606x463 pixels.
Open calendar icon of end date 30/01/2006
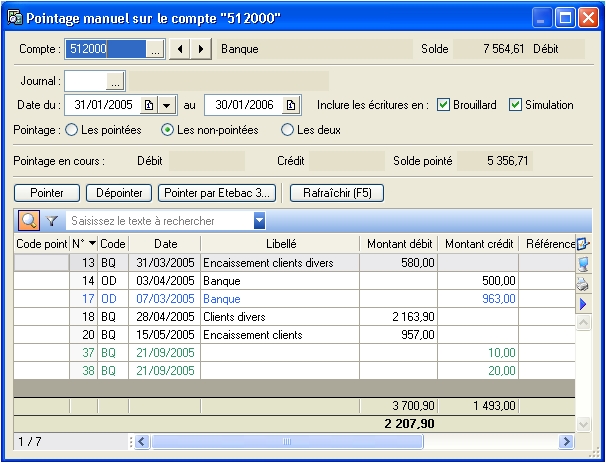point(291,105)
